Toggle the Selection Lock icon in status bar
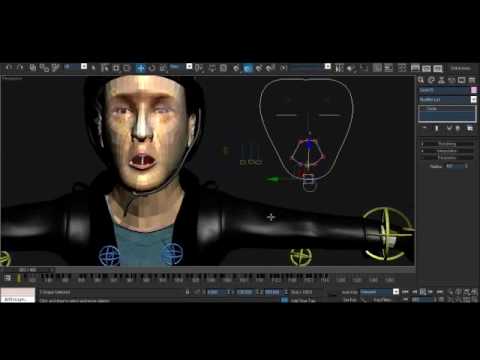Viewport: 480px width, 360px height. tap(187, 292)
